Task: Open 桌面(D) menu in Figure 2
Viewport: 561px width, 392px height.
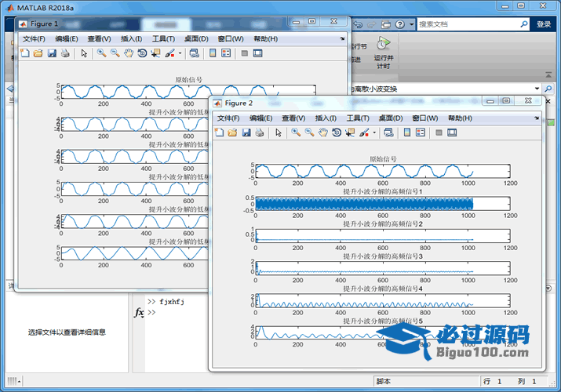Action: [390, 118]
